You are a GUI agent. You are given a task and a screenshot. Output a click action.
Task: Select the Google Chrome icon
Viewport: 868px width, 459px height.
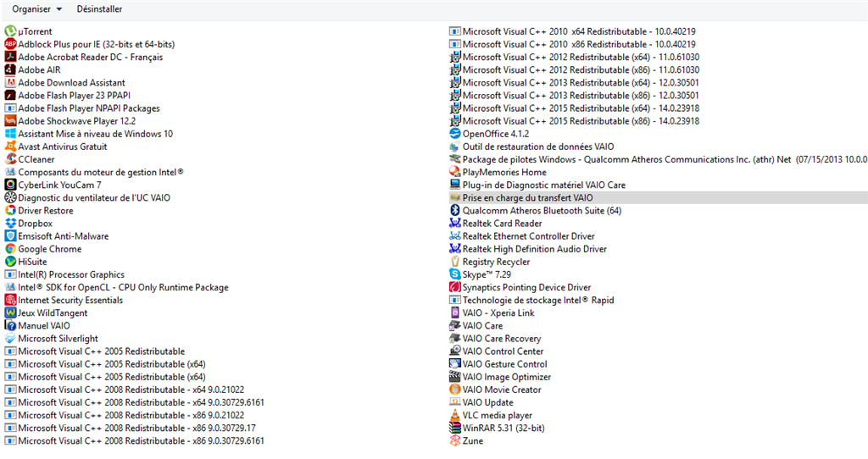click(x=10, y=249)
